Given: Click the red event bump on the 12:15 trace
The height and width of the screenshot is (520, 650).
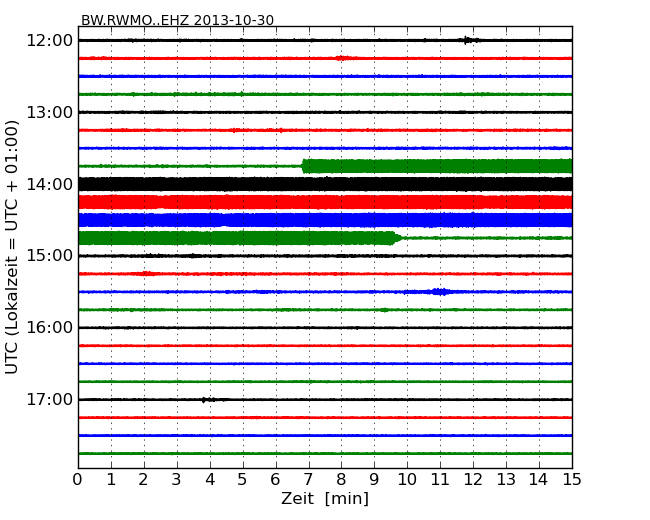Looking at the screenshot, I should tap(342, 58).
